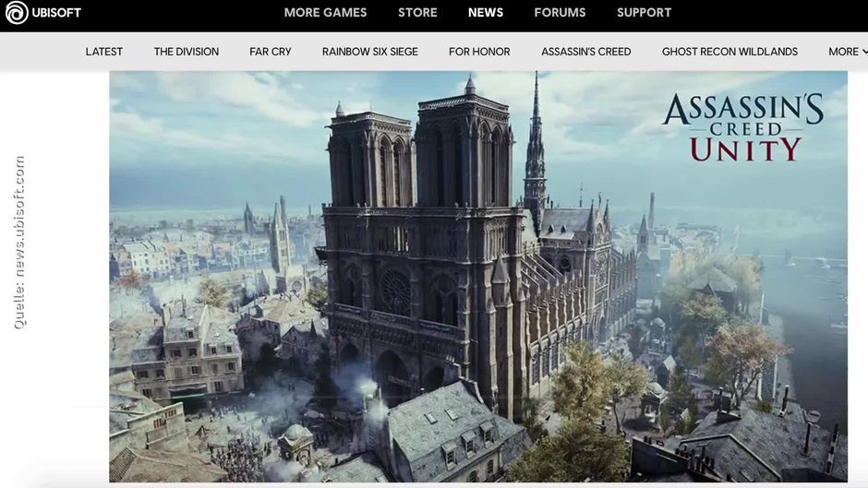
Task: Open Rainbow Six Siege news
Action: [x=369, y=52]
